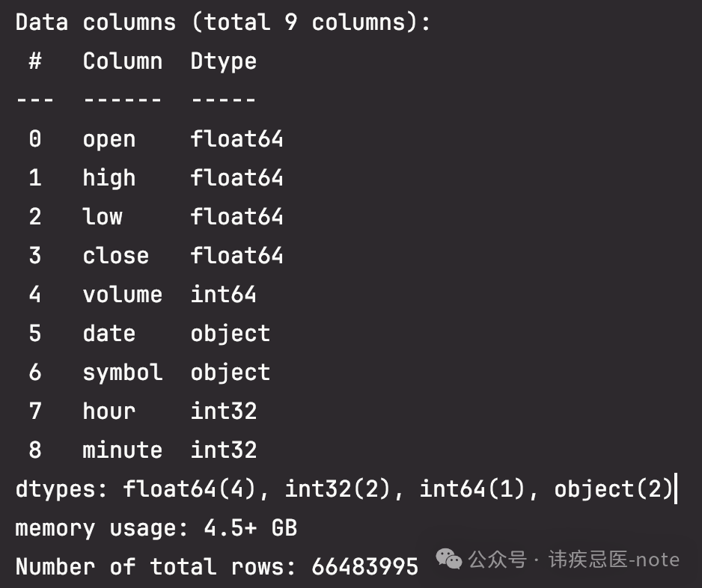Click the 'Column' header label
Viewport: 702px width, 588px height.
pos(122,61)
